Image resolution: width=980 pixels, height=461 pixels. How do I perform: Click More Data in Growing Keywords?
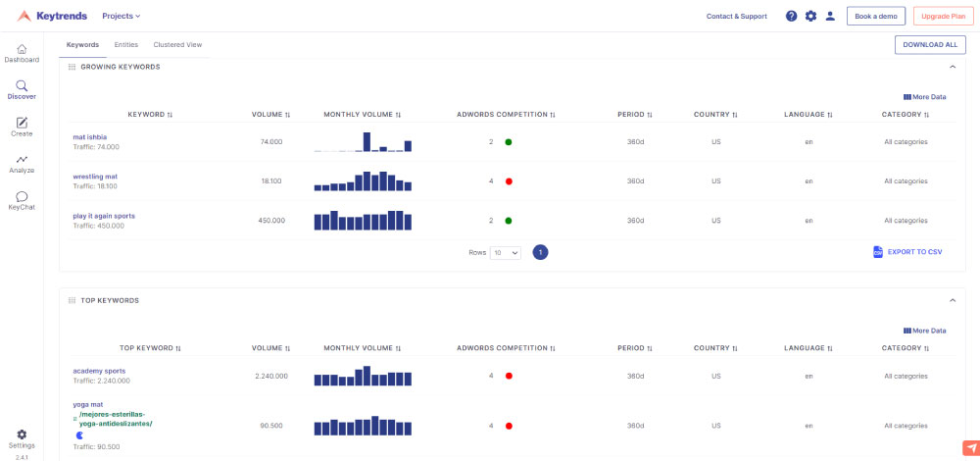pyautogui.click(x=924, y=97)
